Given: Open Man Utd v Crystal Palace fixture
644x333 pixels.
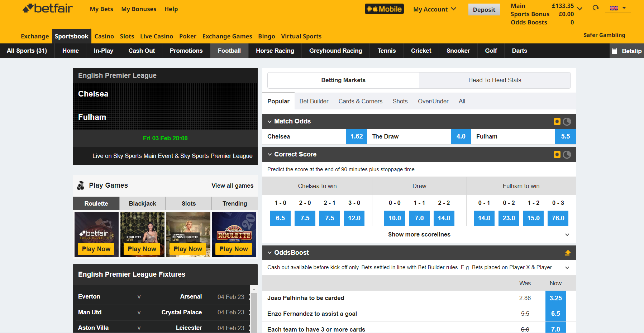Looking at the screenshot, I should click(x=161, y=312).
